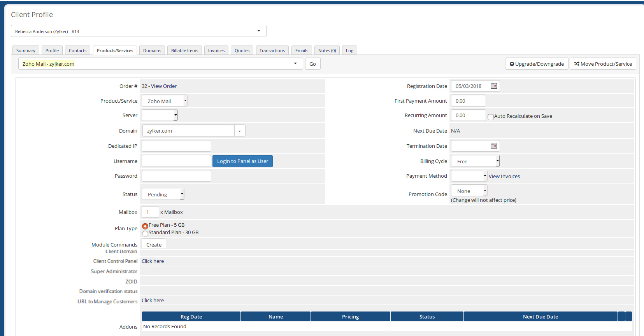Image resolution: width=644 pixels, height=336 pixels.
Task: Click the Pricing column header
Action: [350, 317]
